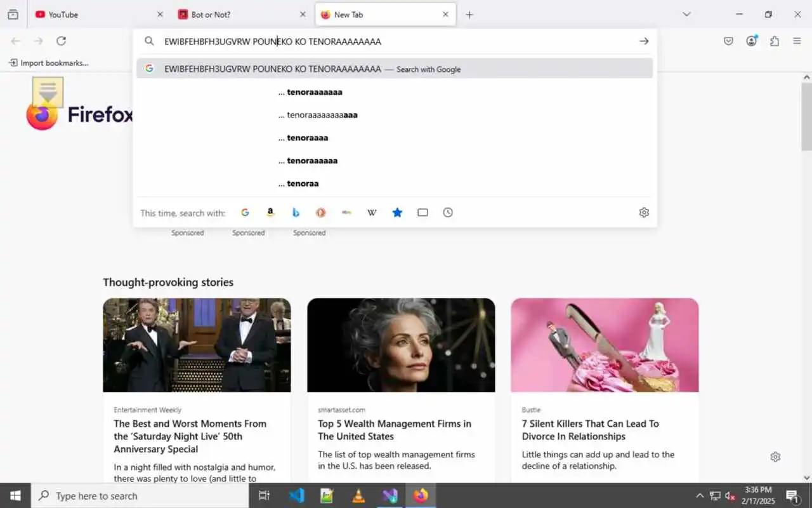Image resolution: width=812 pixels, height=508 pixels.
Task: Choose the 'tenoraa' suggestion
Action: tap(395, 184)
